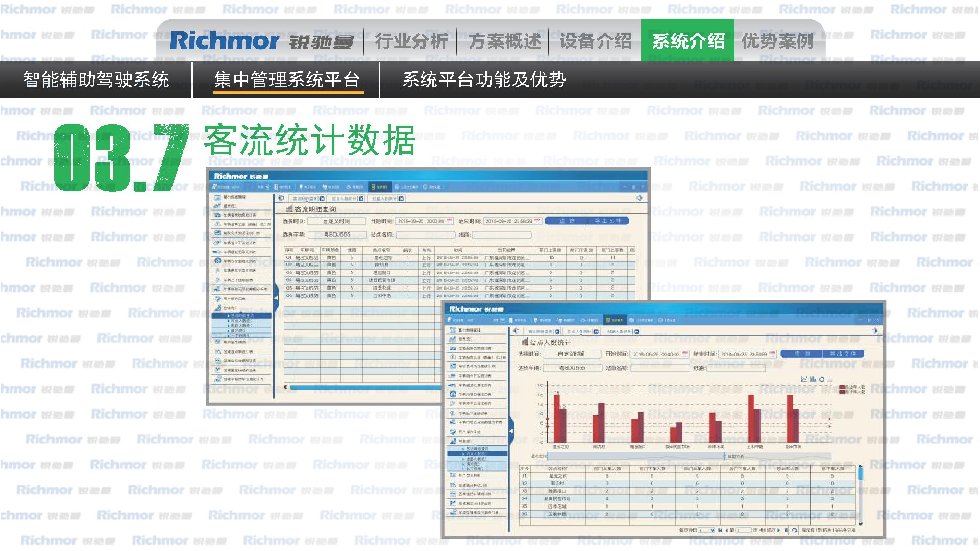Open the 行业分析 section tab
This screenshot has width=980, height=551.
coord(411,41)
